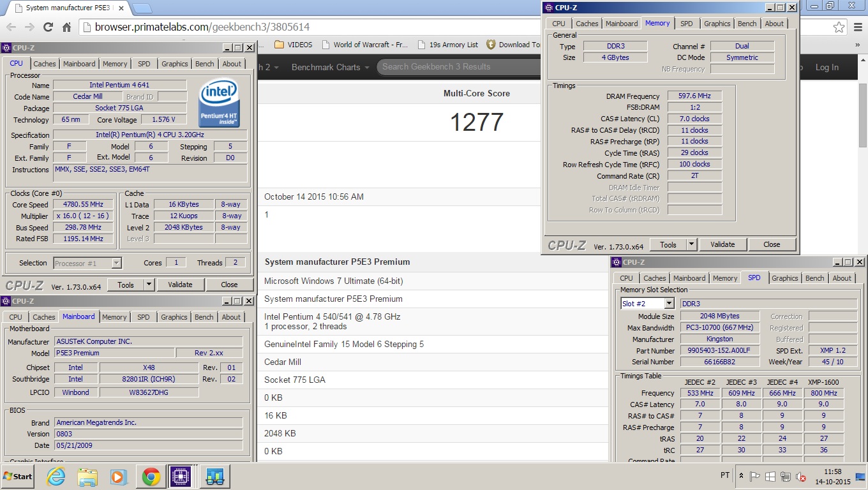Click the network tray icon
Image resolution: width=868 pixels, height=490 pixels.
786,476
